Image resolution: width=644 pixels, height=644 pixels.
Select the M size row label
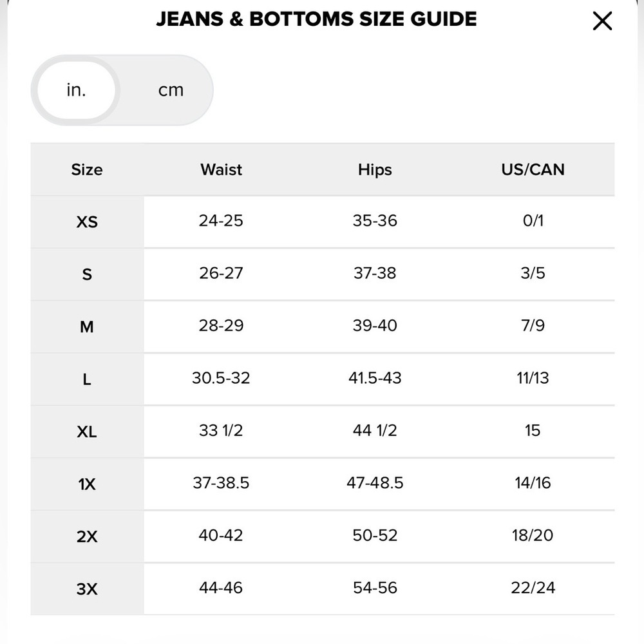coord(87,327)
